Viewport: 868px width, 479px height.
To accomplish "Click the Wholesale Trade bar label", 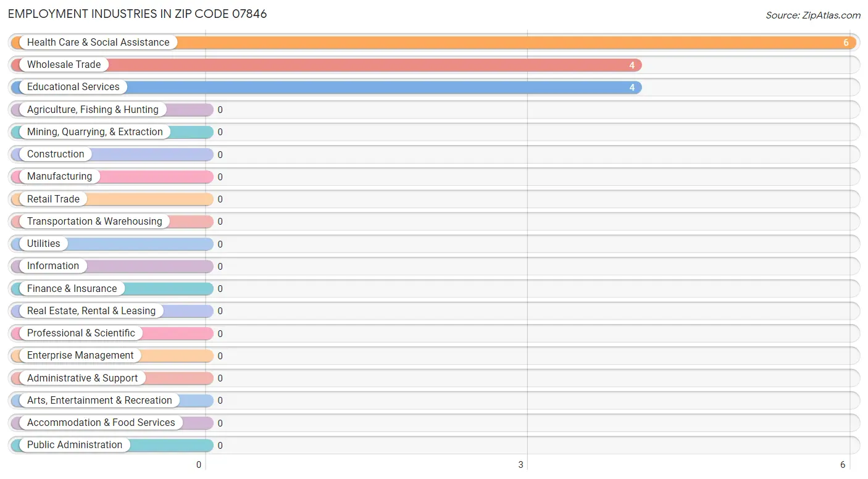I will (x=64, y=64).
